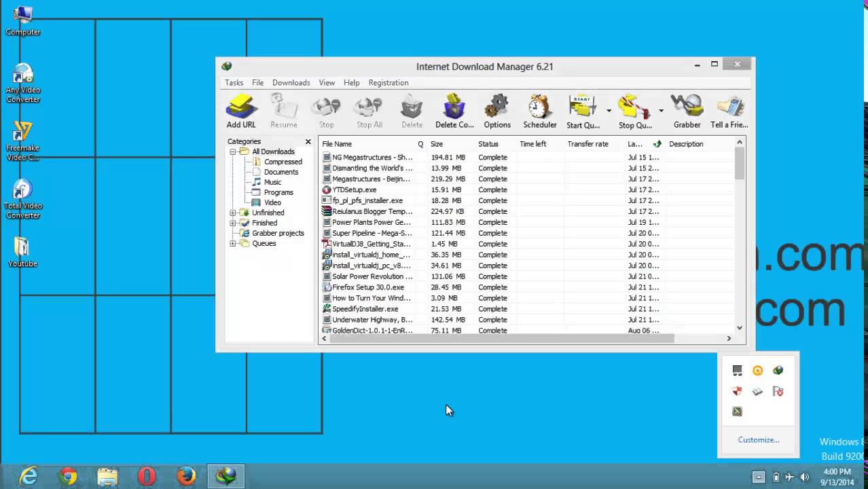Screen dimensions: 868x489
Task: Open the Help menu
Action: pyautogui.click(x=352, y=82)
